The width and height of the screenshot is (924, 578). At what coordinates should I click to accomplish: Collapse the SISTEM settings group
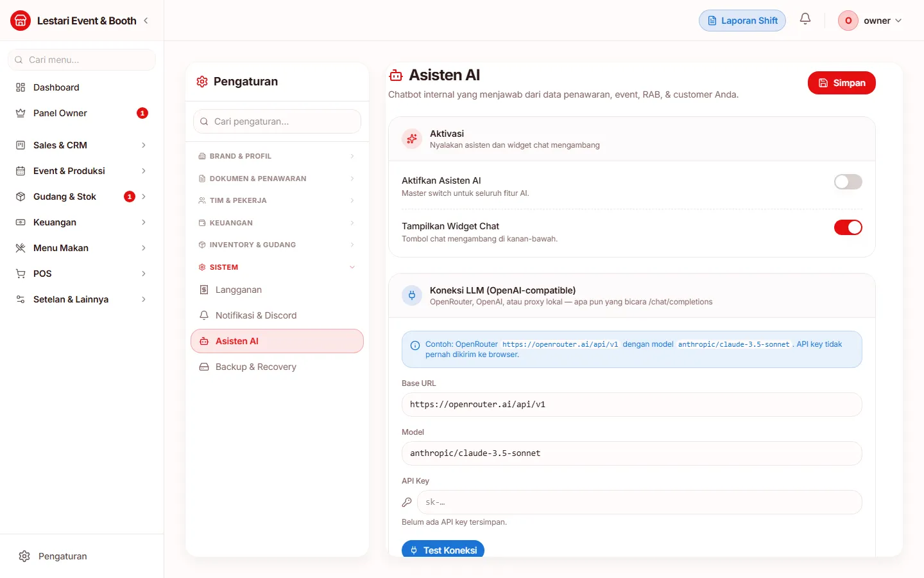277,267
